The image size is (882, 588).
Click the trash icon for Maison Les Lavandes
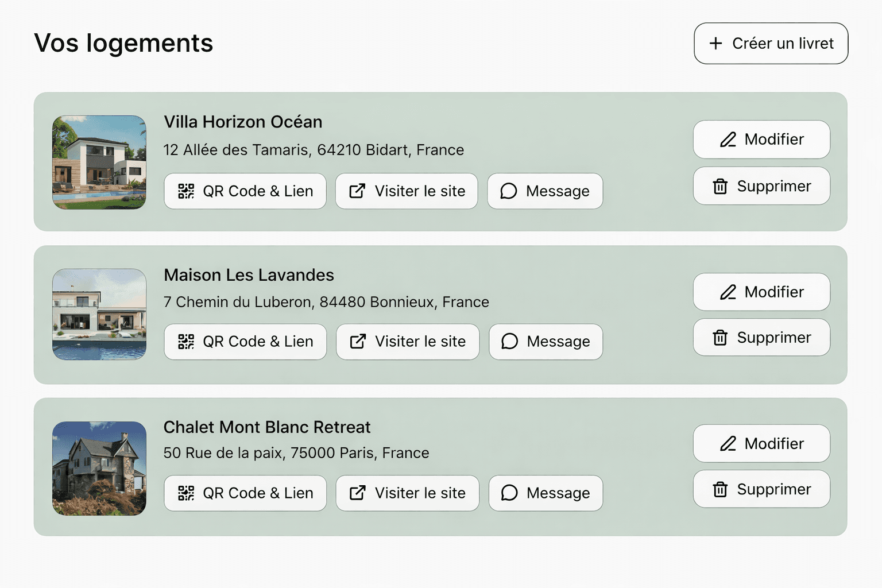(719, 338)
